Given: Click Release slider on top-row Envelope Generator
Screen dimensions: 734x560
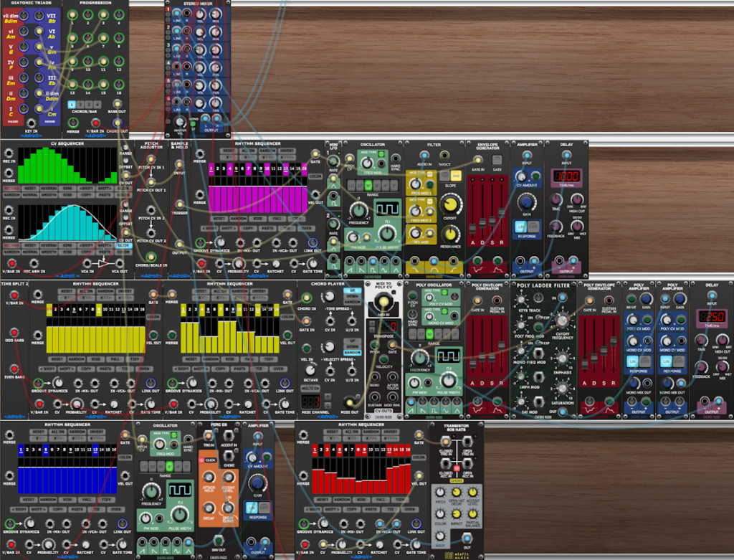Looking at the screenshot, I should tap(501, 213).
